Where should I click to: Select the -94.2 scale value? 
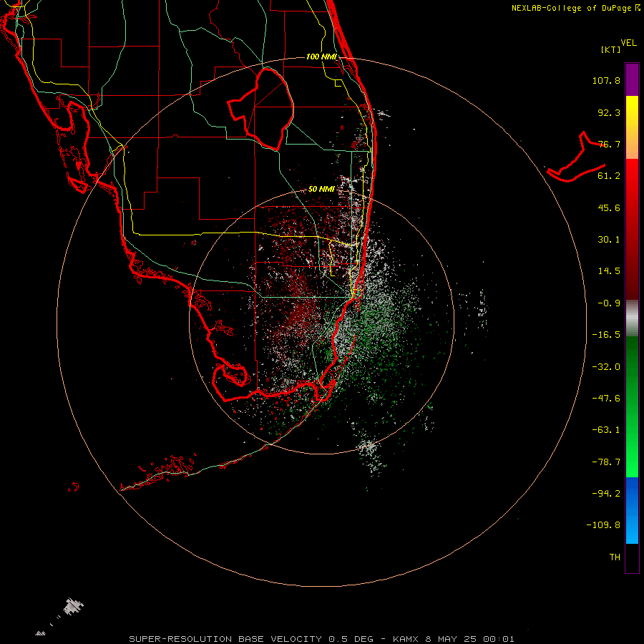pos(606,494)
